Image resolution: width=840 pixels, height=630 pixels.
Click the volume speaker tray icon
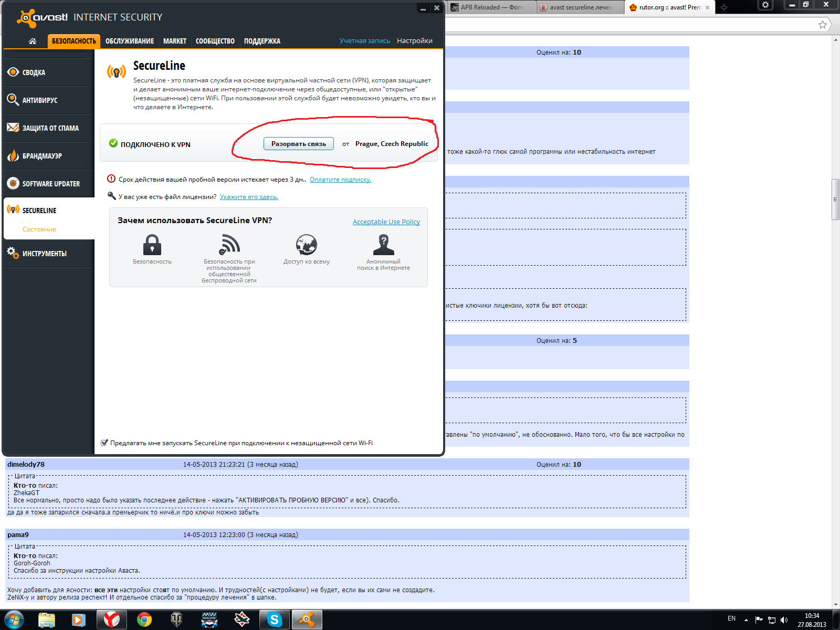pos(784,620)
